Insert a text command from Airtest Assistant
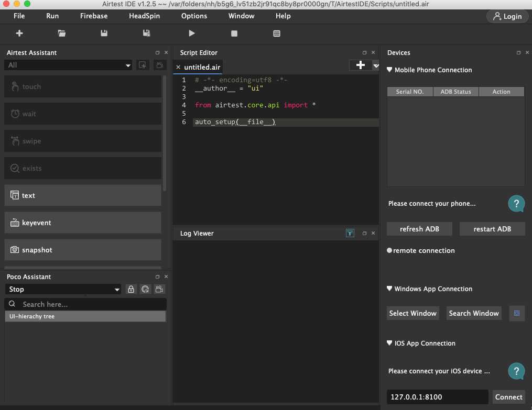 tap(83, 195)
